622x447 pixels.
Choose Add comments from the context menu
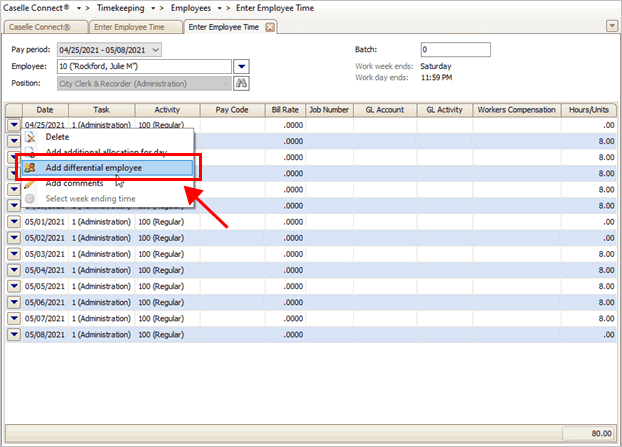(74, 183)
